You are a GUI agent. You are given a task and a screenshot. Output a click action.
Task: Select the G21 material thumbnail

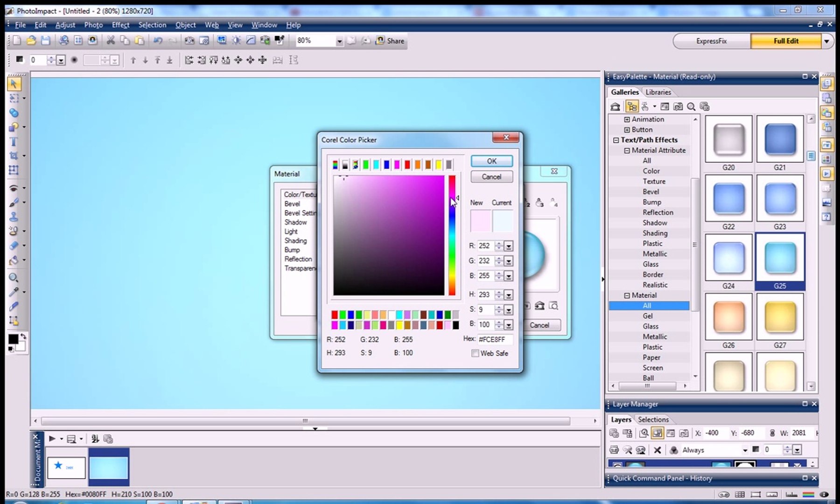pos(780,139)
